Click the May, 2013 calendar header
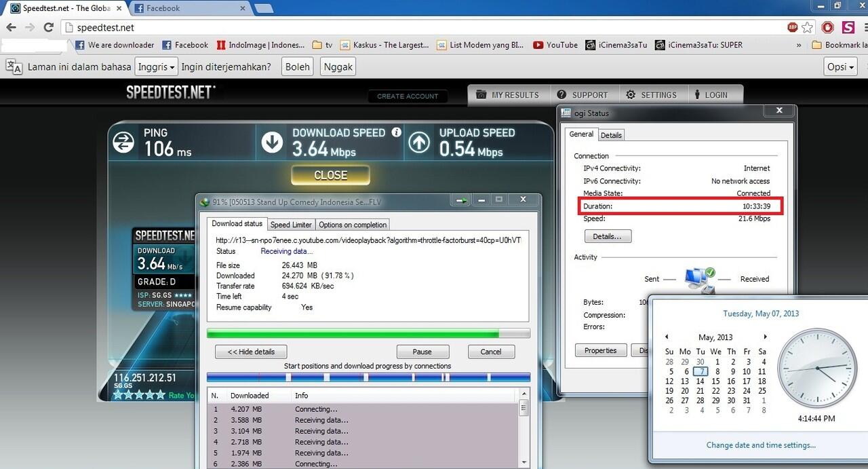 [715, 337]
